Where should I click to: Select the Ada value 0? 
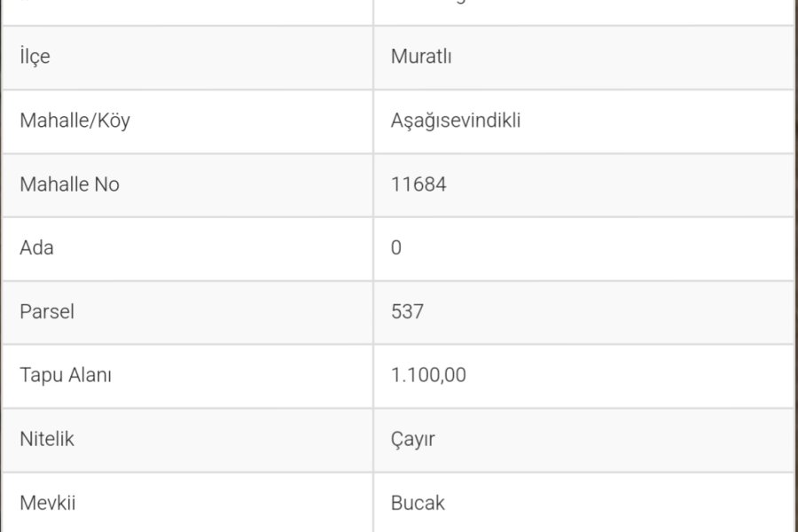[x=396, y=248]
